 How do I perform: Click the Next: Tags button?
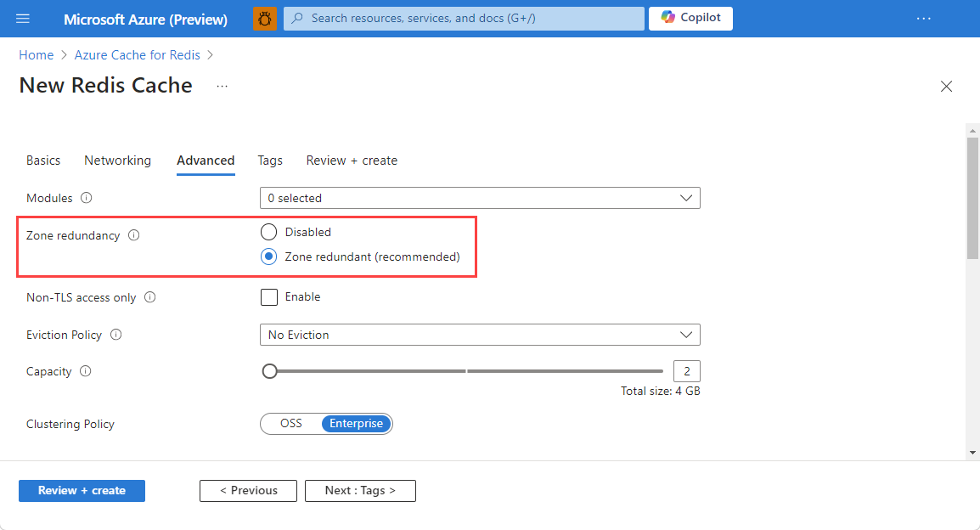(360, 490)
